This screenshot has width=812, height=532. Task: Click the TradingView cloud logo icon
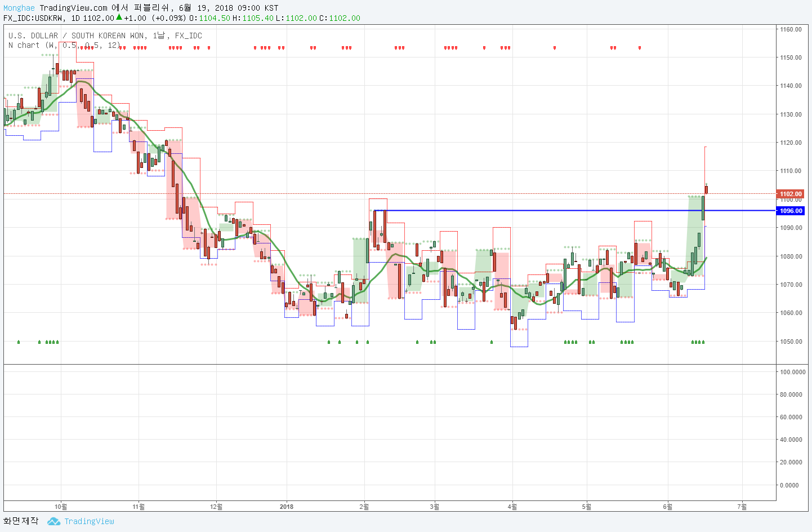(x=54, y=521)
